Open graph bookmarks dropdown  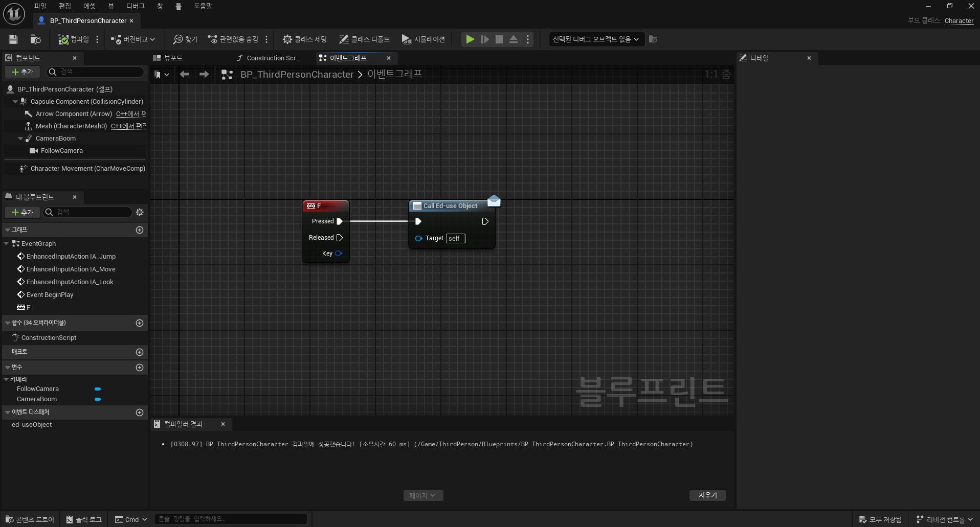point(162,75)
